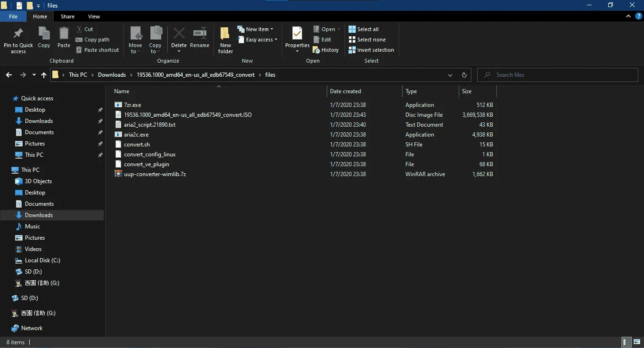Refresh the folder view

(464, 75)
